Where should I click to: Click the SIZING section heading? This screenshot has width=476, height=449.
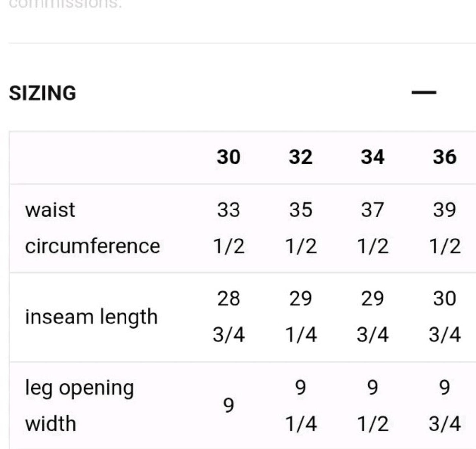pyautogui.click(x=42, y=93)
